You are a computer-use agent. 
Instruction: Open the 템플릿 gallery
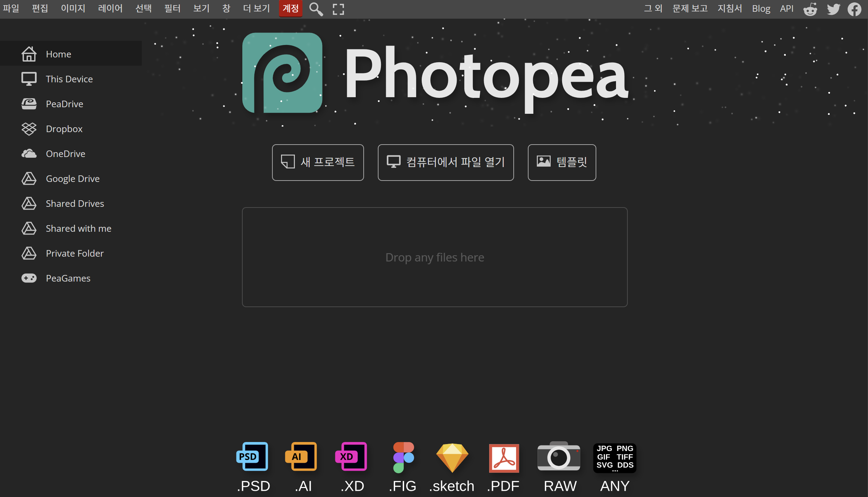[561, 162]
